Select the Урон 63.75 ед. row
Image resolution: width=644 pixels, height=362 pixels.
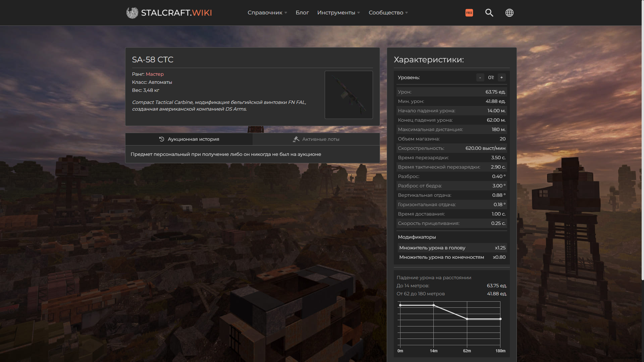[452, 92]
